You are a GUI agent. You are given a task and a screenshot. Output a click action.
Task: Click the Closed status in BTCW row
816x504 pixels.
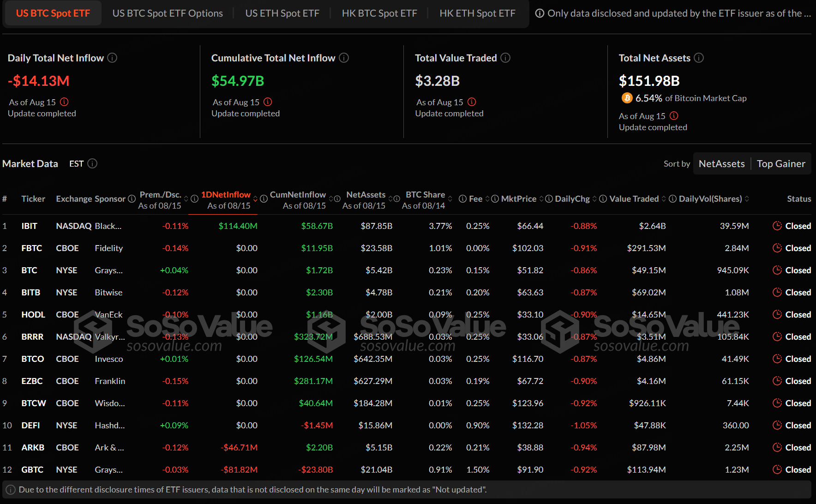click(x=798, y=403)
